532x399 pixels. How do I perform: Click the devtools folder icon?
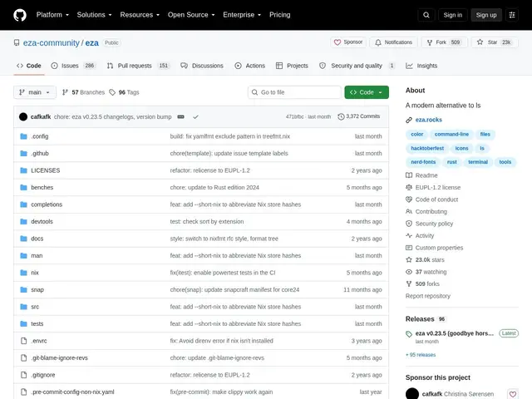click(24, 222)
